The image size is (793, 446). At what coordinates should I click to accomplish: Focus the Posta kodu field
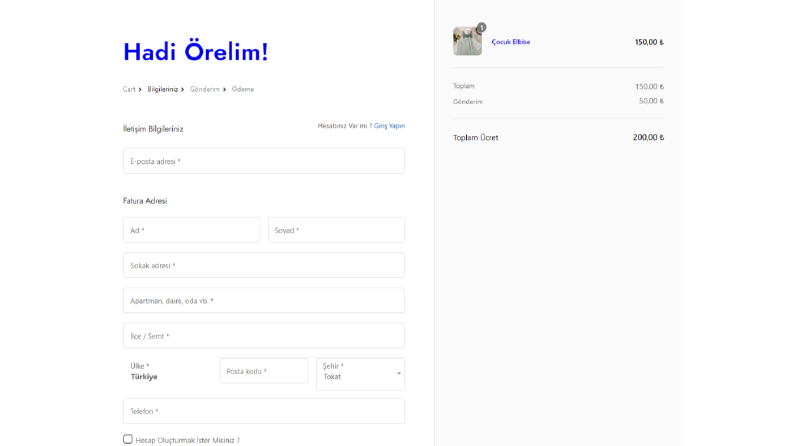[x=263, y=371]
